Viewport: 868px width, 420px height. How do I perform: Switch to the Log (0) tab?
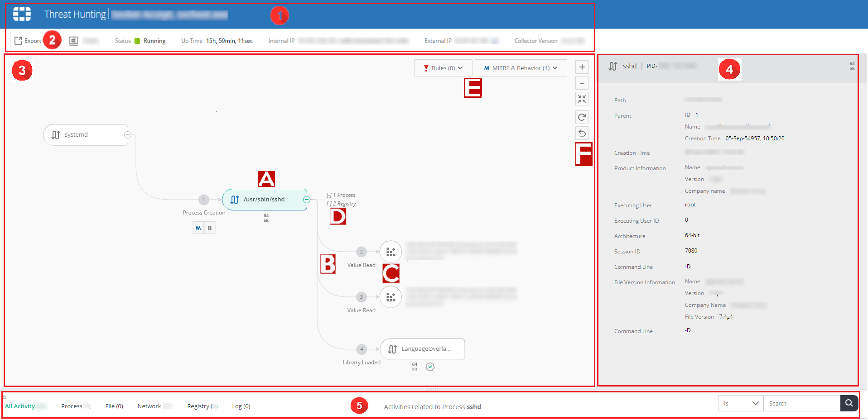(x=241, y=406)
